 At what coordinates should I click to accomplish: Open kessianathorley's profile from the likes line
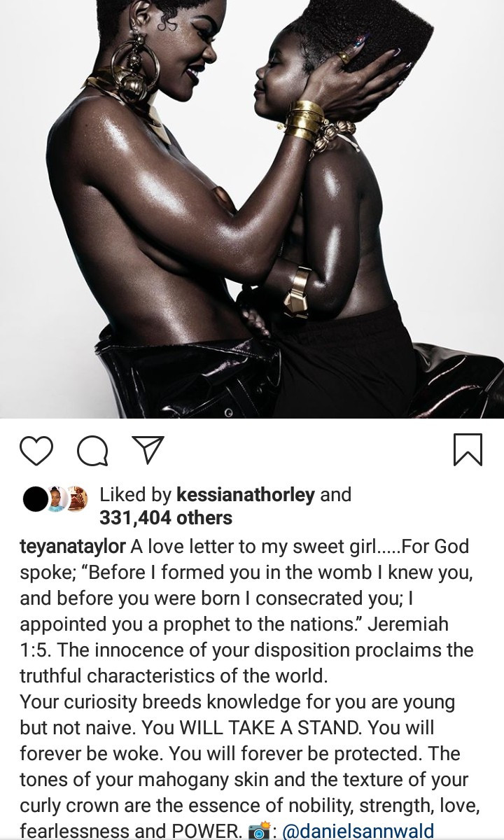coord(246,495)
